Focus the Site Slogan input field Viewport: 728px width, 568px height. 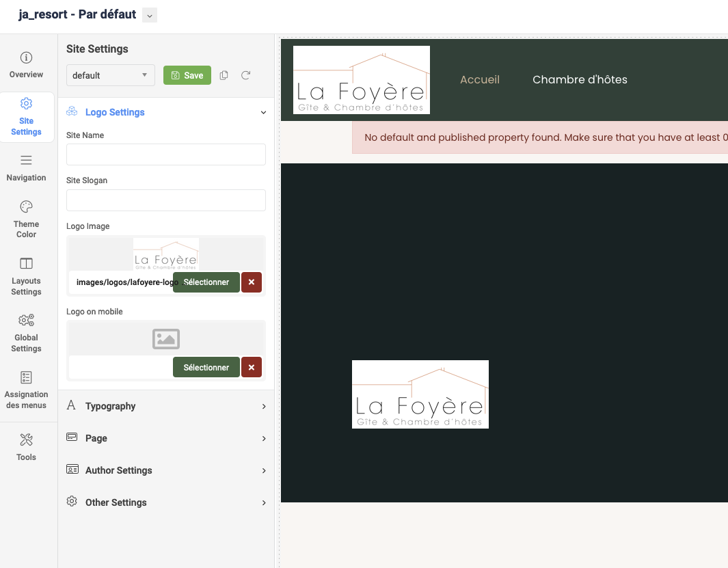[x=166, y=200]
